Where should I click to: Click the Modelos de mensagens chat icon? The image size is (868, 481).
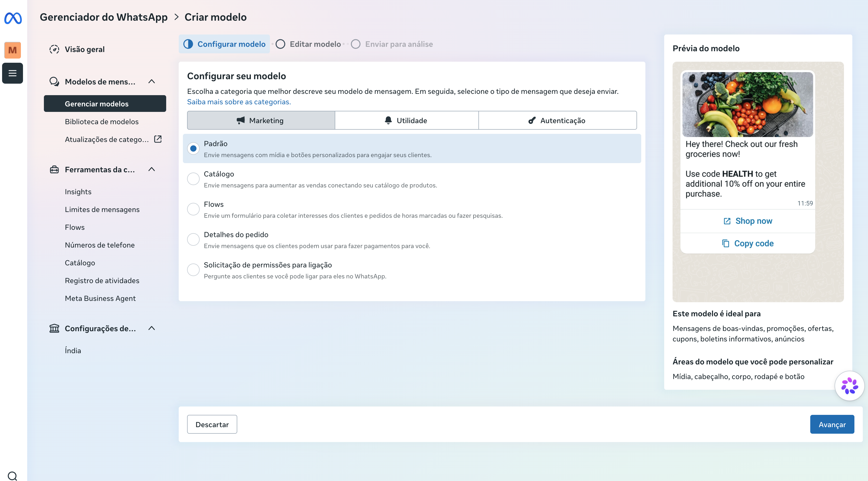click(x=54, y=82)
